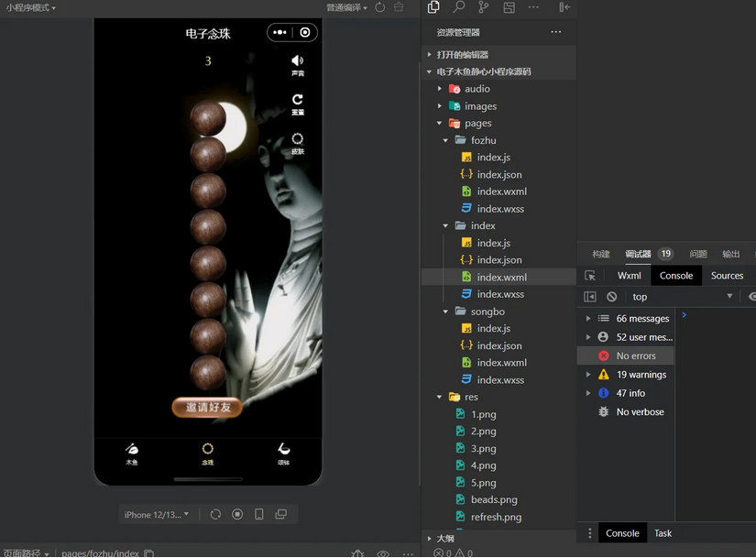Toggle the eye icon in the bottom status bar

tap(383, 553)
